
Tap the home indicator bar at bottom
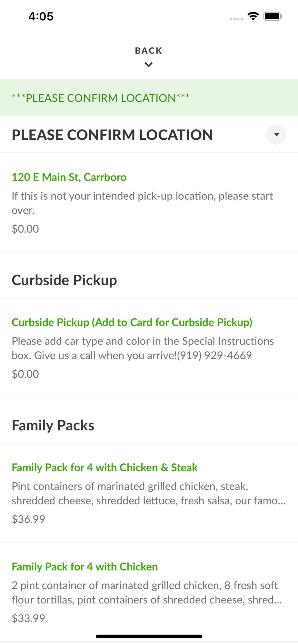pos(149,636)
